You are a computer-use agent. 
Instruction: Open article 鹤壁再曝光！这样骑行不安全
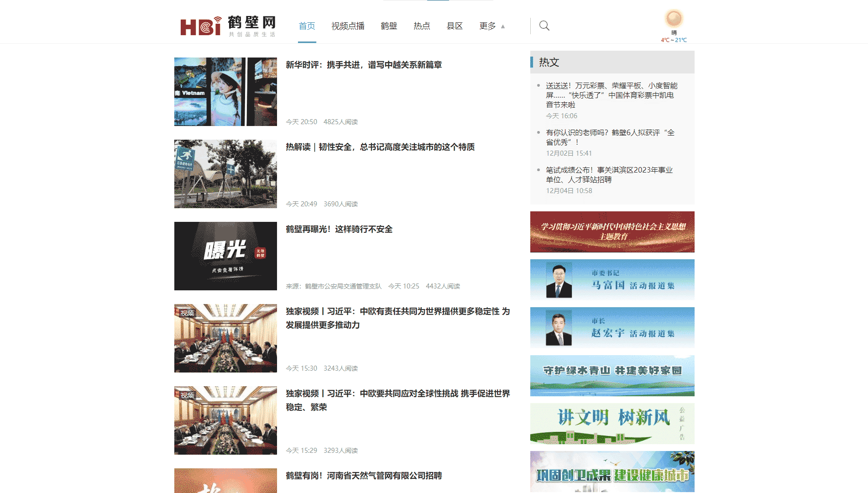pyautogui.click(x=339, y=229)
